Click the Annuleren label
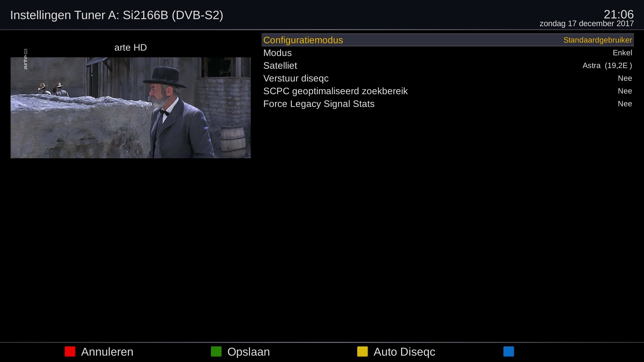The width and height of the screenshot is (644, 362). pos(107,352)
